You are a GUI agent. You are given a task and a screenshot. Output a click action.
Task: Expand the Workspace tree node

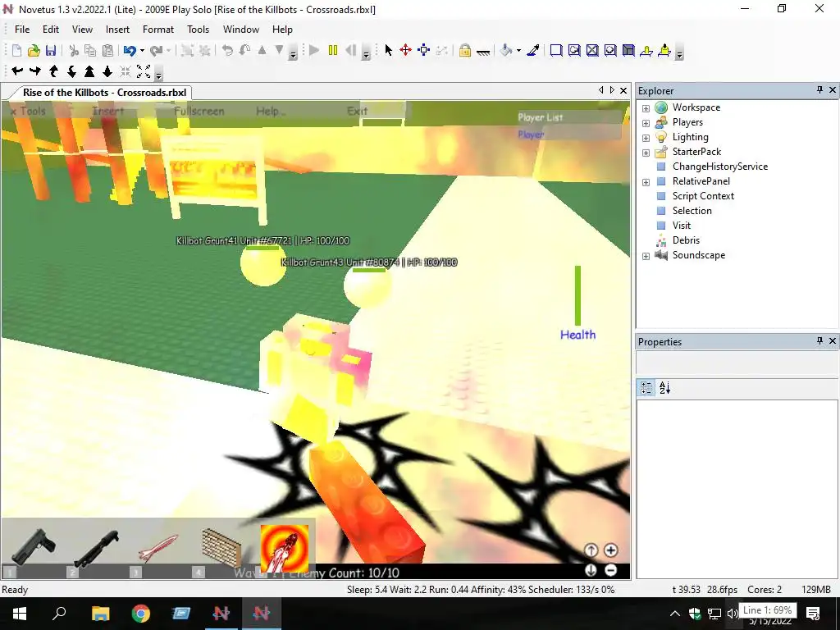click(646, 108)
